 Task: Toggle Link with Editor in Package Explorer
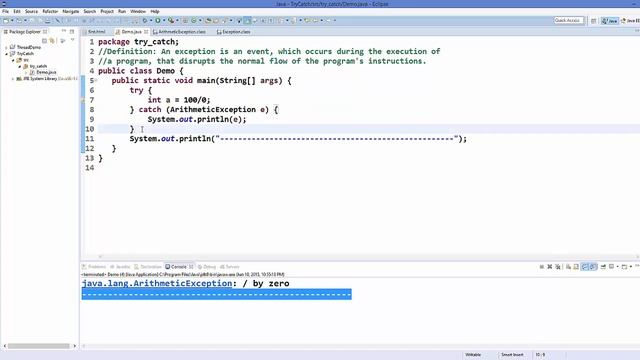click(x=52, y=40)
